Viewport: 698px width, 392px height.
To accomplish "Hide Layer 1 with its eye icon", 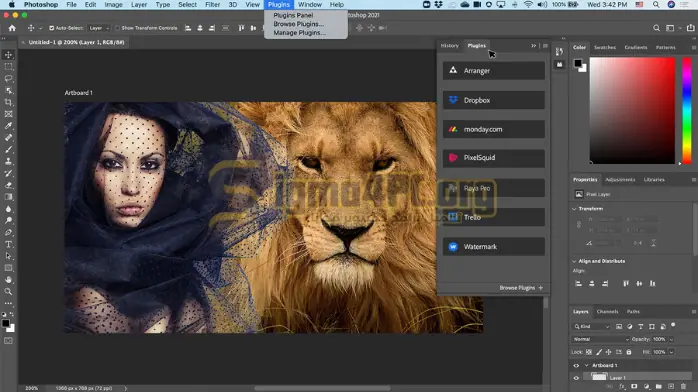I will click(x=576, y=378).
